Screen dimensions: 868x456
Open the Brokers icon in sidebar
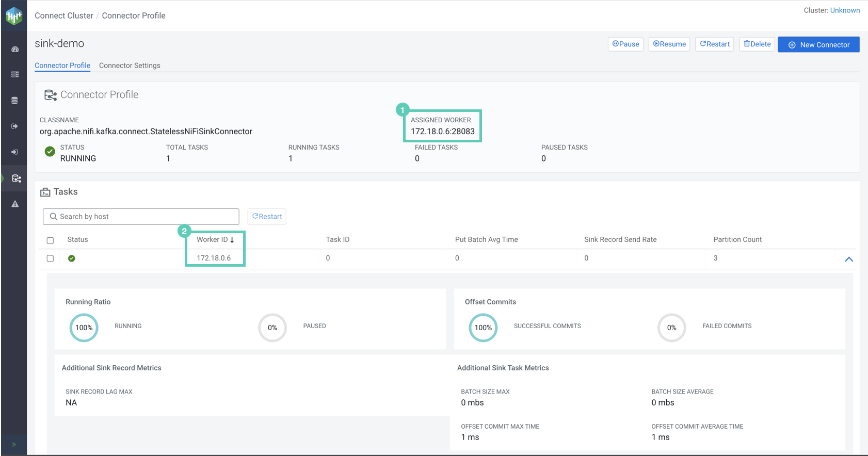pyautogui.click(x=14, y=75)
